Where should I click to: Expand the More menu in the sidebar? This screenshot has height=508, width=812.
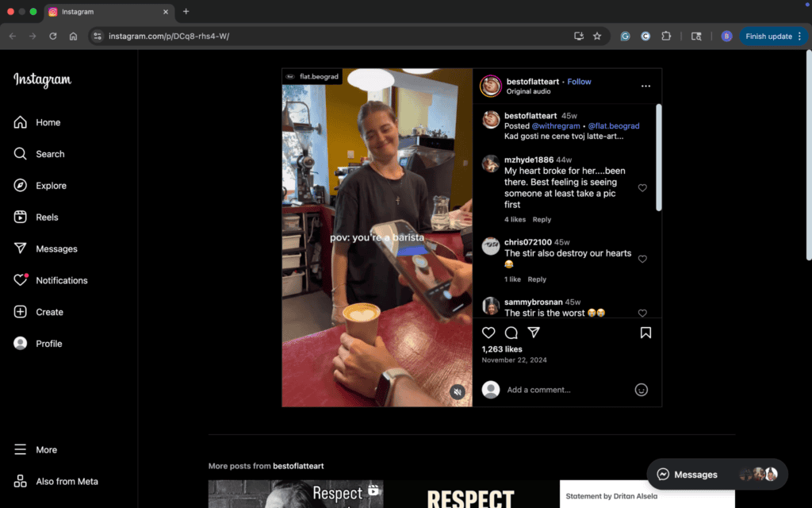(47, 449)
